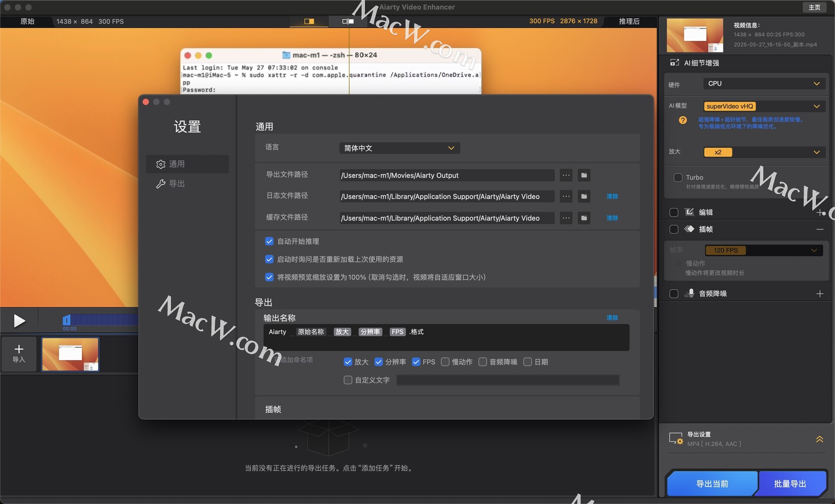This screenshot has height=504, width=835.
Task: Click the 推理后 label in preview header
Action: click(x=629, y=21)
